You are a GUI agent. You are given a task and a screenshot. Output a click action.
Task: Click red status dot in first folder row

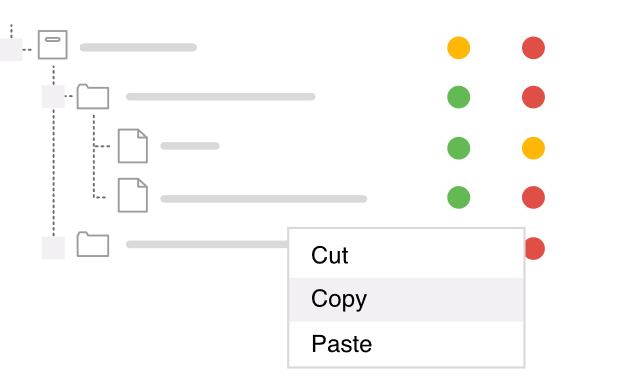[x=533, y=97]
